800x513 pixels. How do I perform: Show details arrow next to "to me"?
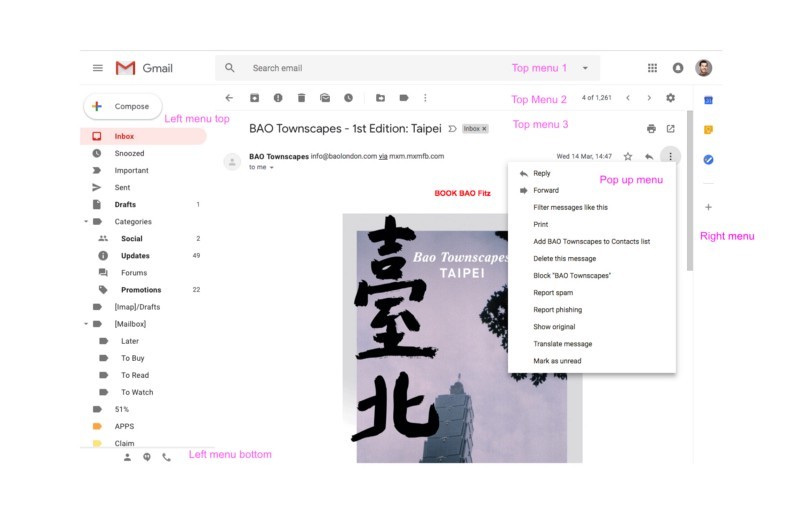point(271,168)
